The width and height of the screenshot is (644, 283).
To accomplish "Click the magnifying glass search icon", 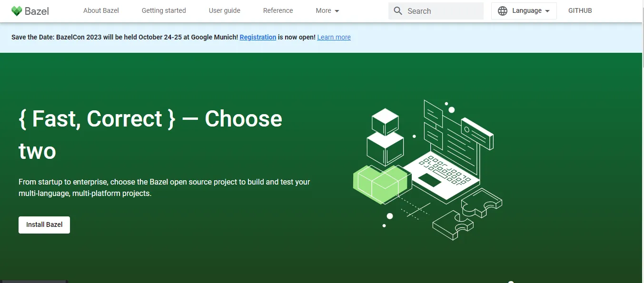I will 398,11.
